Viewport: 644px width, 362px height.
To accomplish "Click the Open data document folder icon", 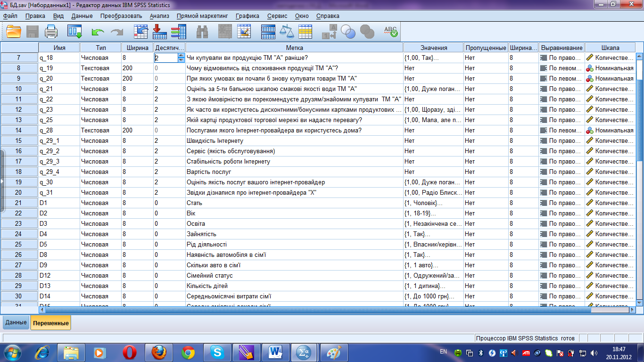I will pyautogui.click(x=14, y=32).
